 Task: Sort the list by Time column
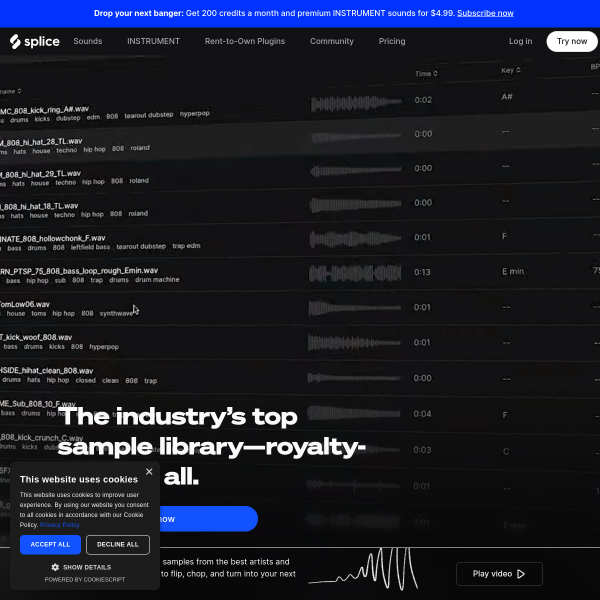click(426, 73)
